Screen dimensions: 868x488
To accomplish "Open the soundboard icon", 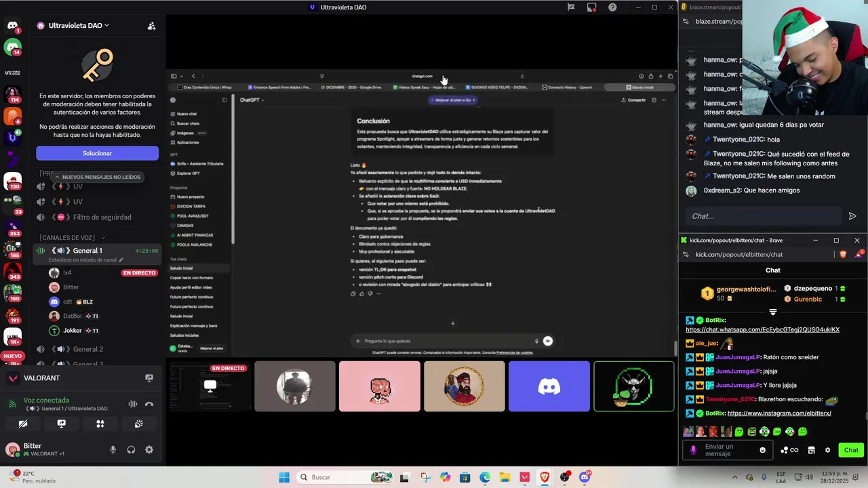I will click(138, 424).
